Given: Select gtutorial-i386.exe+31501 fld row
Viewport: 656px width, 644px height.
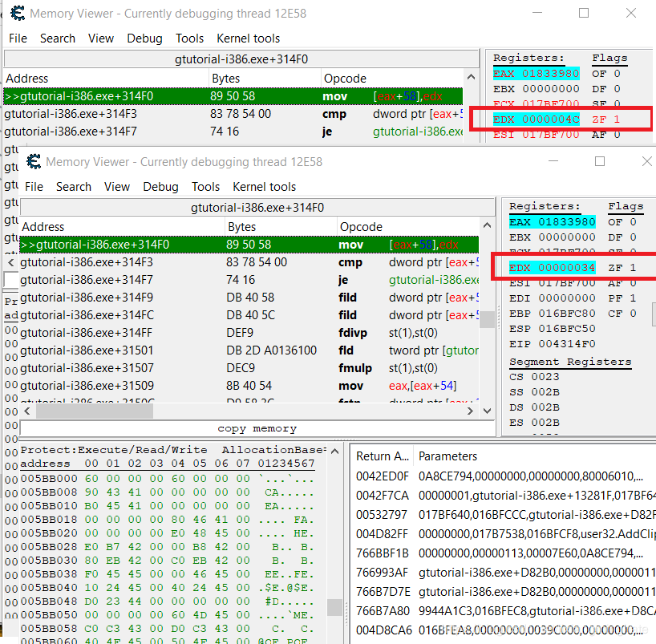Looking at the screenshot, I should (249, 350).
